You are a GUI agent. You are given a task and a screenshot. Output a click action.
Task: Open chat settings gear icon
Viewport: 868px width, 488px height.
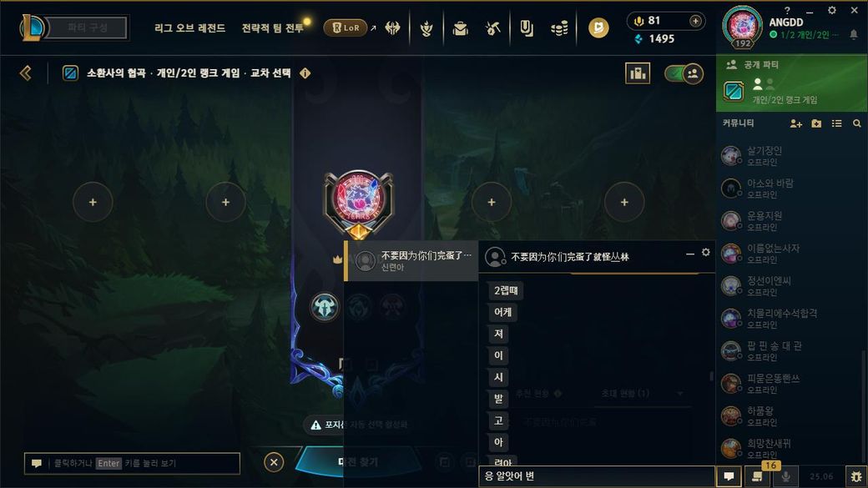pyautogui.click(x=706, y=252)
